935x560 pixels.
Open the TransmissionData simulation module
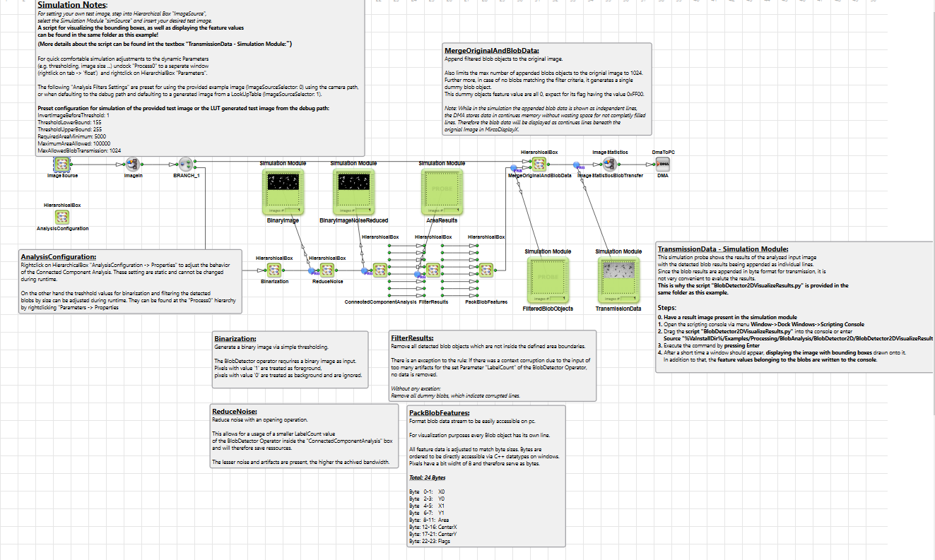[x=618, y=280]
